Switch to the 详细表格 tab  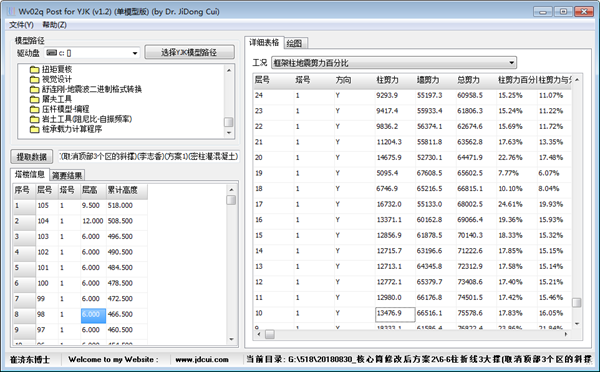click(264, 42)
